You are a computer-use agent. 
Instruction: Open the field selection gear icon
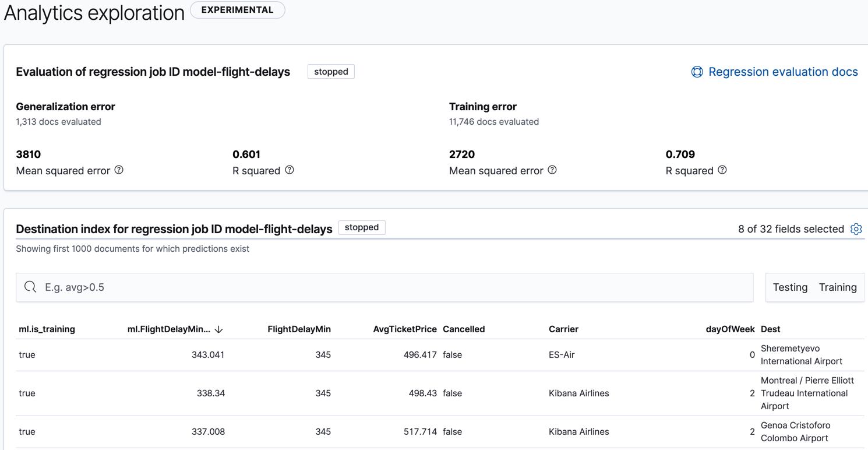pyautogui.click(x=856, y=229)
